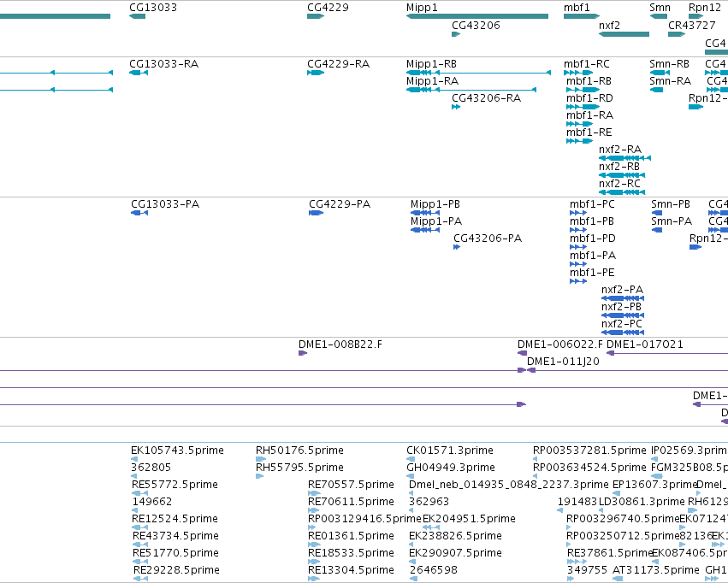Viewport: 728px width, 583px height.
Task: Open BAC end DME1-008B22.F
Action: tap(303, 353)
